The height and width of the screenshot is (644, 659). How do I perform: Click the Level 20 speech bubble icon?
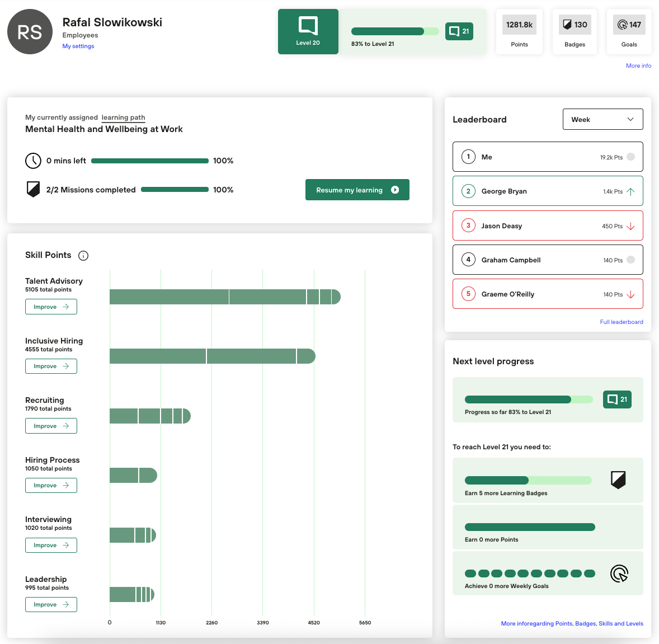(x=308, y=26)
